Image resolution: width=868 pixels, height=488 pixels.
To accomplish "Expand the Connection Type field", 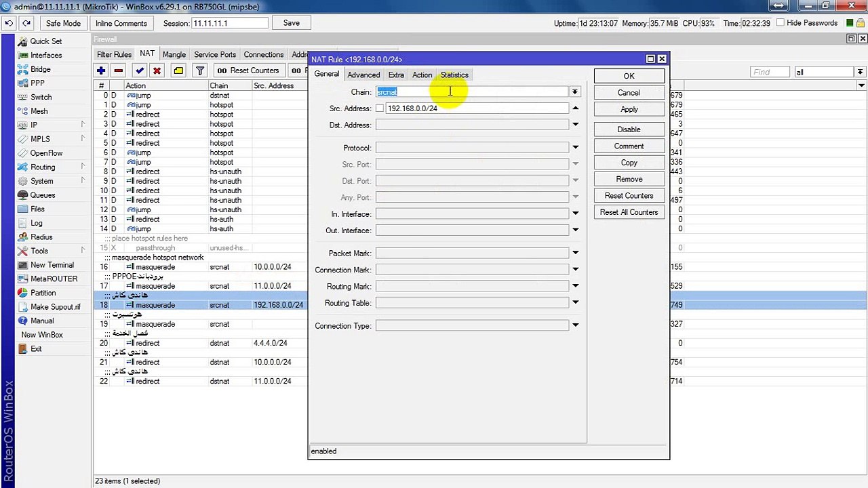I will (x=575, y=325).
